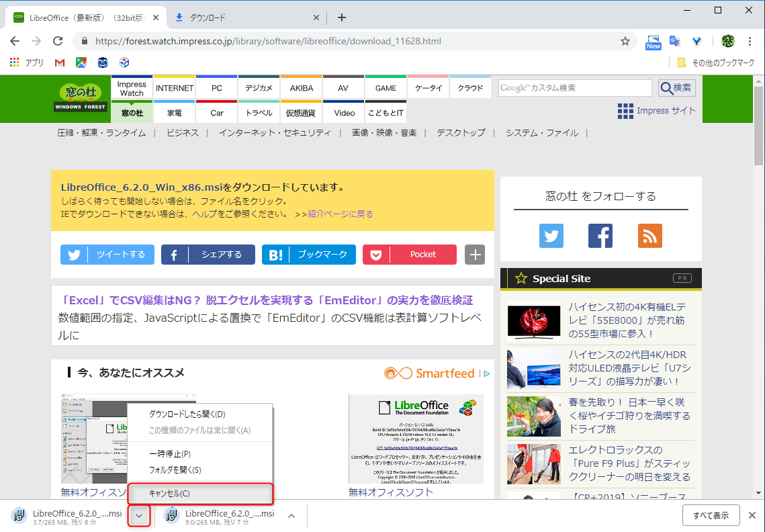Open the RSS feed icon
The height and width of the screenshot is (532, 765).
[x=649, y=236]
